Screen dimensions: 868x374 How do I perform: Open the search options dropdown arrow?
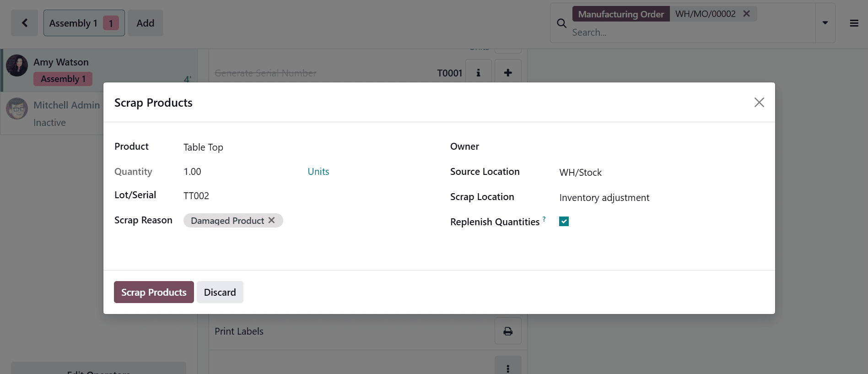[x=825, y=23]
